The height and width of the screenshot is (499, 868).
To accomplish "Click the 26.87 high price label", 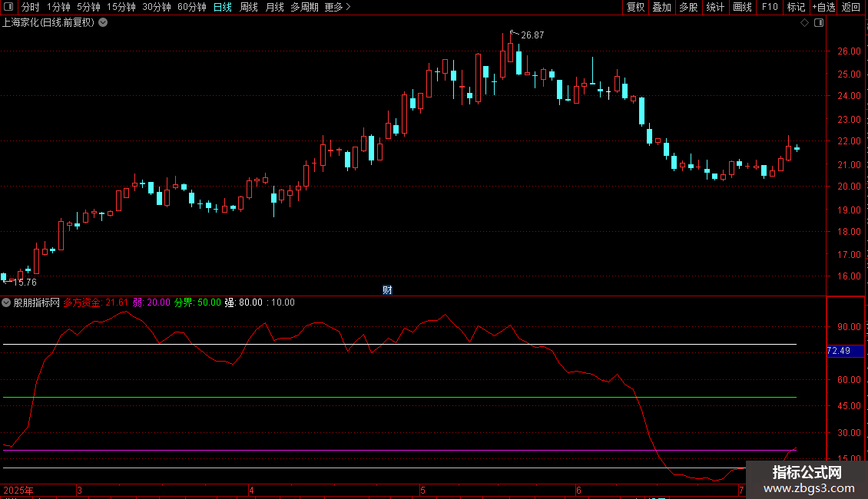I will pos(532,35).
